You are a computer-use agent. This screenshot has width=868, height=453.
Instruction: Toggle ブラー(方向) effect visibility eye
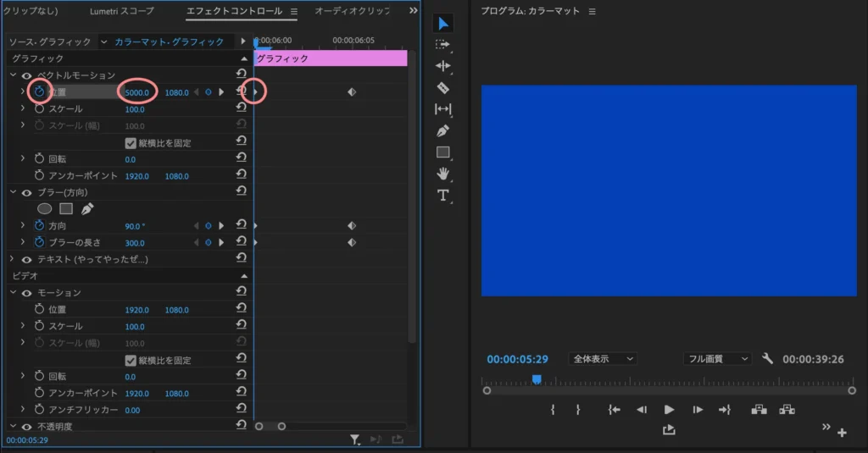point(26,192)
